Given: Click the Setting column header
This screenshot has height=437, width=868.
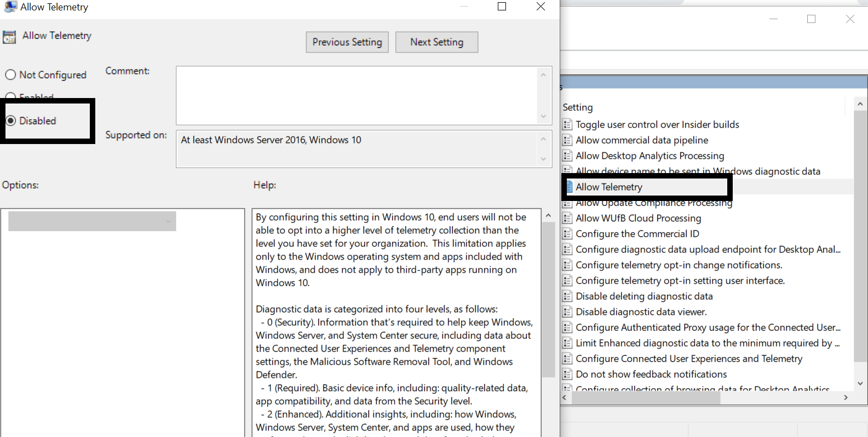Looking at the screenshot, I should click(578, 107).
